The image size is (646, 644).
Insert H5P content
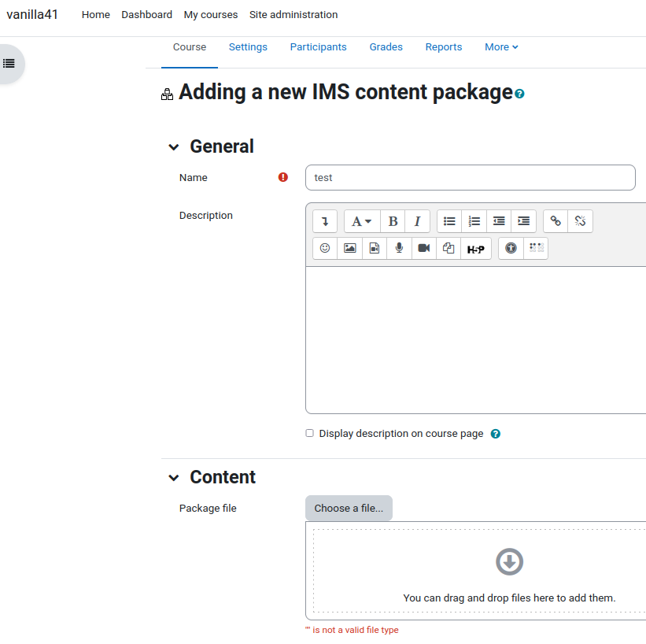click(x=476, y=248)
